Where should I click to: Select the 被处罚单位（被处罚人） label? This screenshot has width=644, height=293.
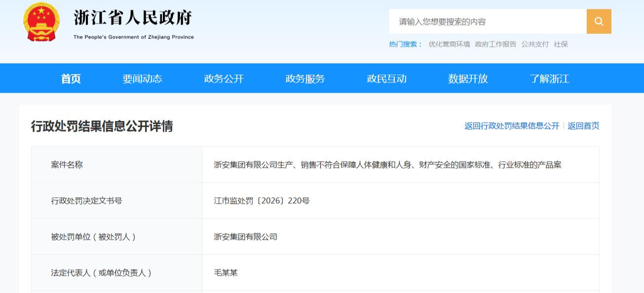click(x=93, y=237)
